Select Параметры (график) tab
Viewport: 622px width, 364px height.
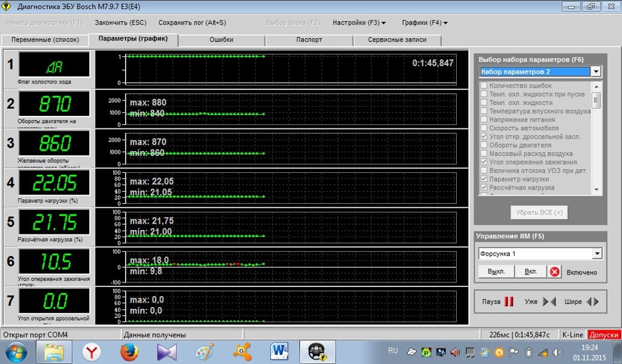tap(133, 39)
